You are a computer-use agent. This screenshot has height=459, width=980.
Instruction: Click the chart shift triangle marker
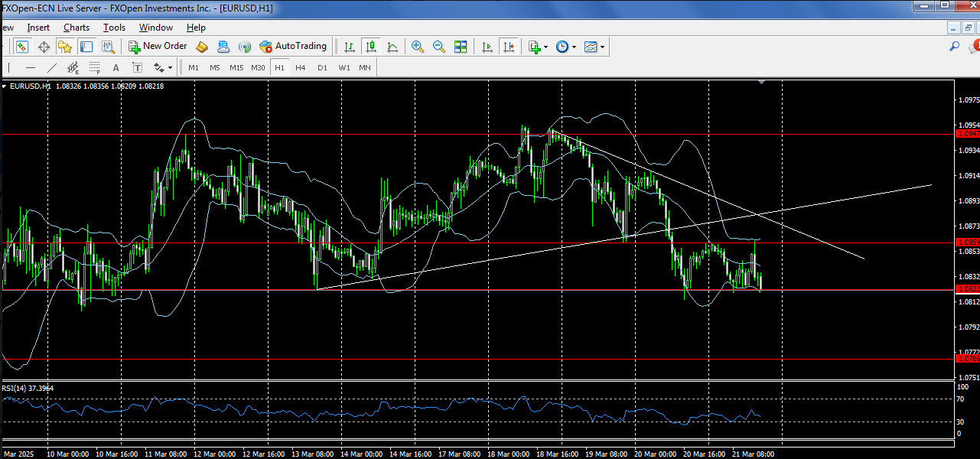pyautogui.click(x=761, y=80)
